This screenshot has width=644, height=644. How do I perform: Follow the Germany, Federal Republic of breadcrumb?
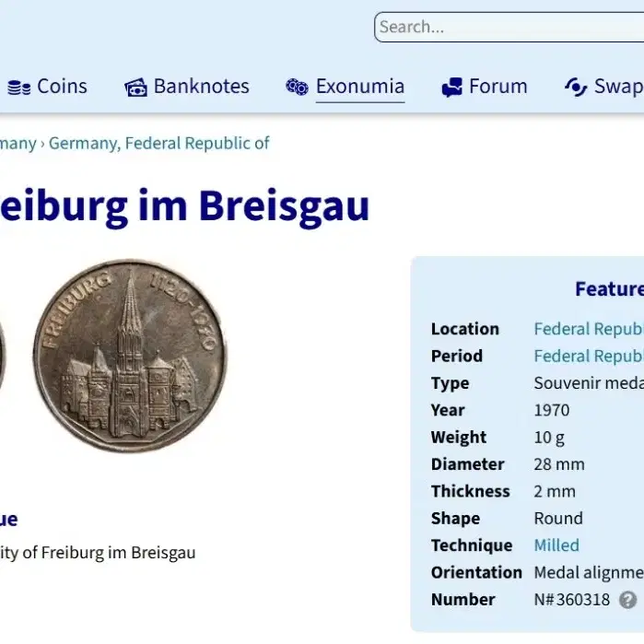tap(159, 144)
